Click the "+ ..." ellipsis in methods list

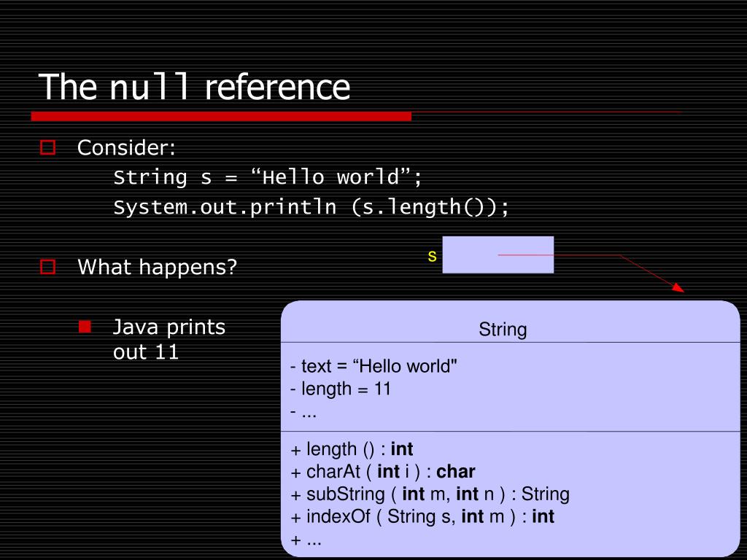point(306,540)
